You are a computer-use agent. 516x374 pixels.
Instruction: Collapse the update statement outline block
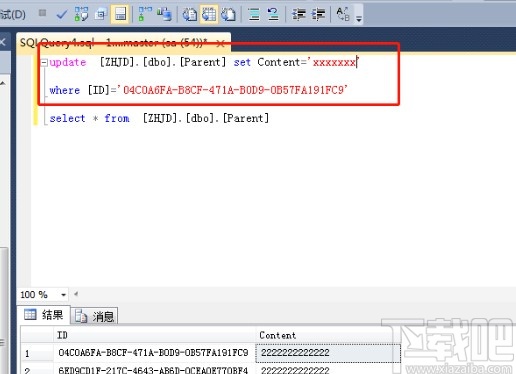(x=44, y=62)
